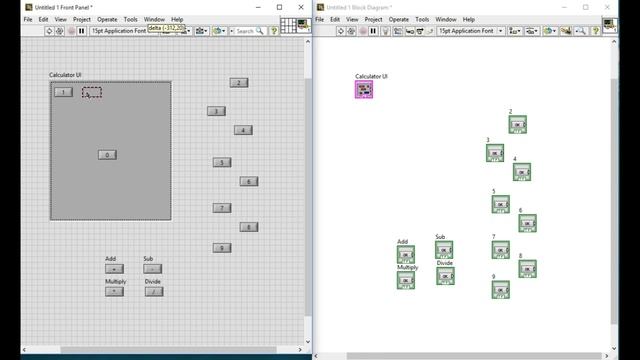Open Front Panel font selector dropdown
Screen dimensions: 640x360
click(124, 31)
